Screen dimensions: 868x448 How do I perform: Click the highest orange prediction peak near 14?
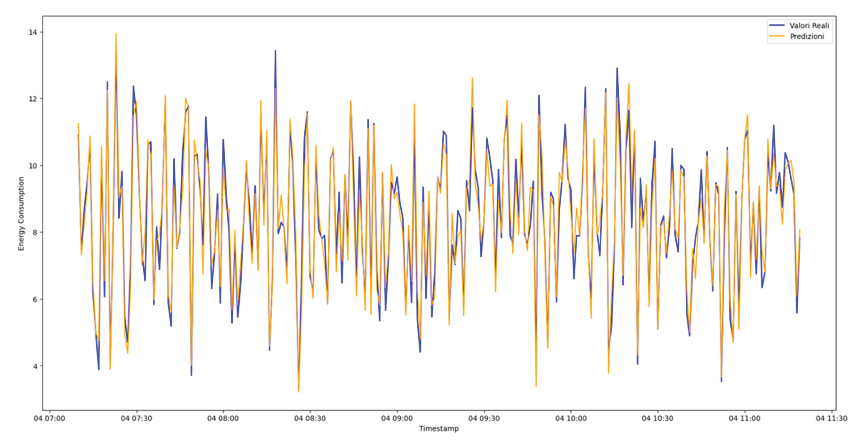116,34
